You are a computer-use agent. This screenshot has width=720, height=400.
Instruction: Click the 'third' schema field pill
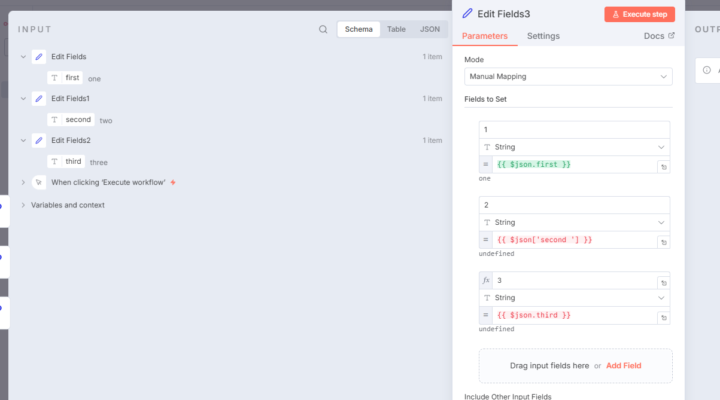click(66, 161)
